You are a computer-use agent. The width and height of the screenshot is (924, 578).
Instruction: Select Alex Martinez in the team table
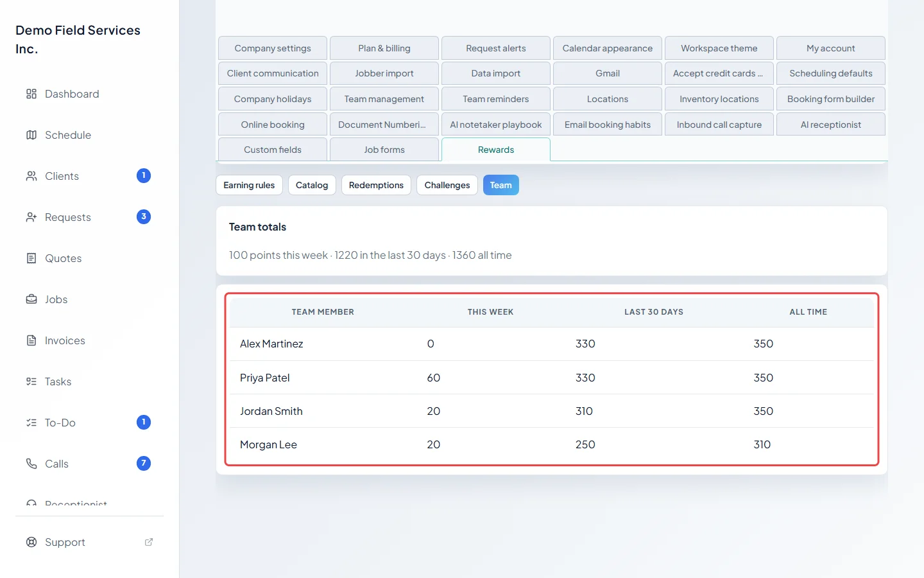(271, 344)
